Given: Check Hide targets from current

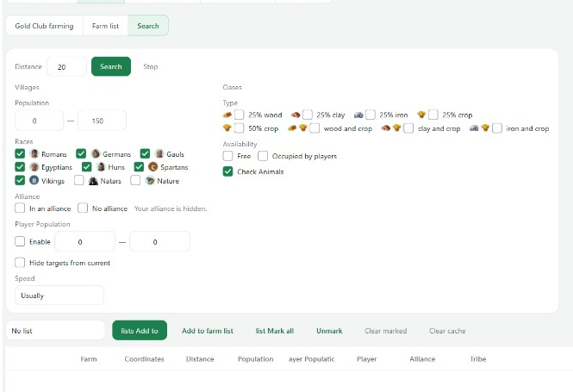Looking at the screenshot, I should tap(20, 262).
